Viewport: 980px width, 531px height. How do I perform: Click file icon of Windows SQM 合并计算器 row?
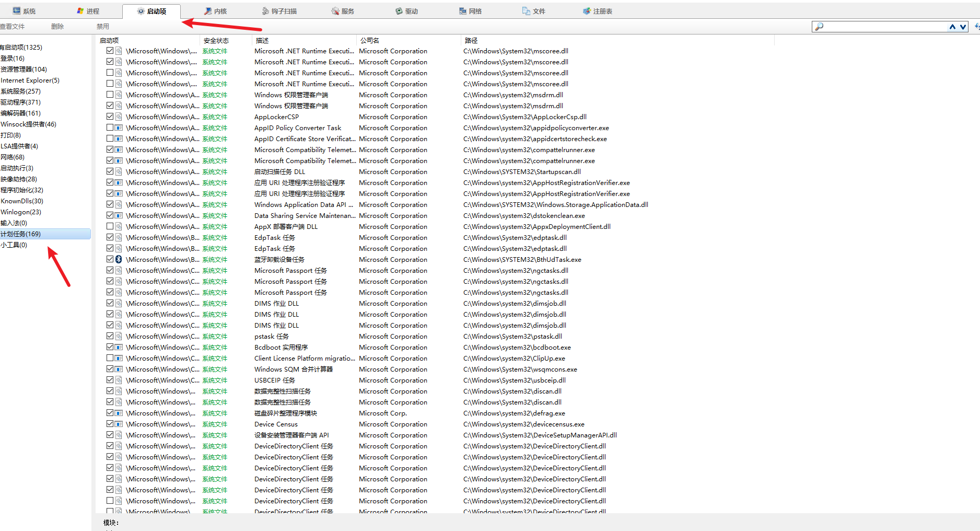[x=119, y=369]
